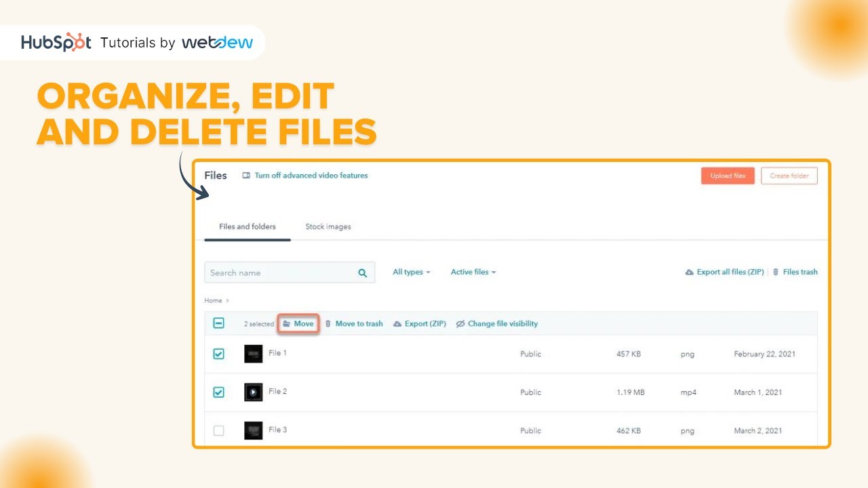Uncheck the File 1 checkbox
This screenshot has width=868, height=488.
[x=218, y=354]
